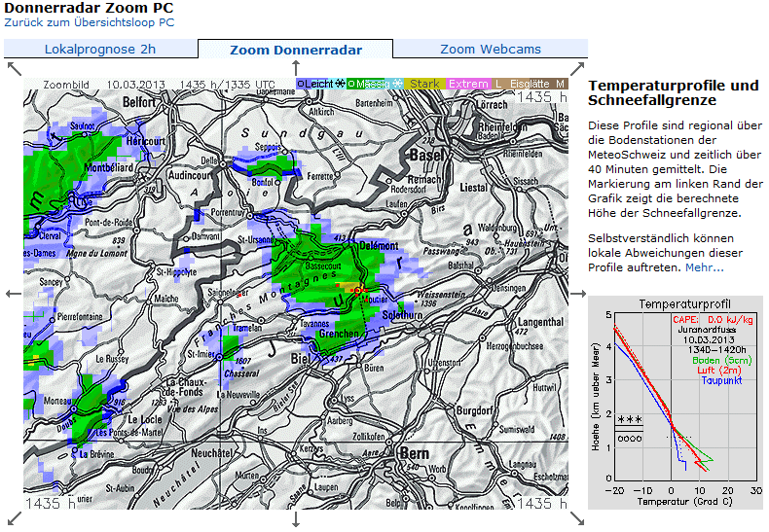Click the brown Eisglätte legend swatch
The image size is (769, 532).
pos(530,85)
